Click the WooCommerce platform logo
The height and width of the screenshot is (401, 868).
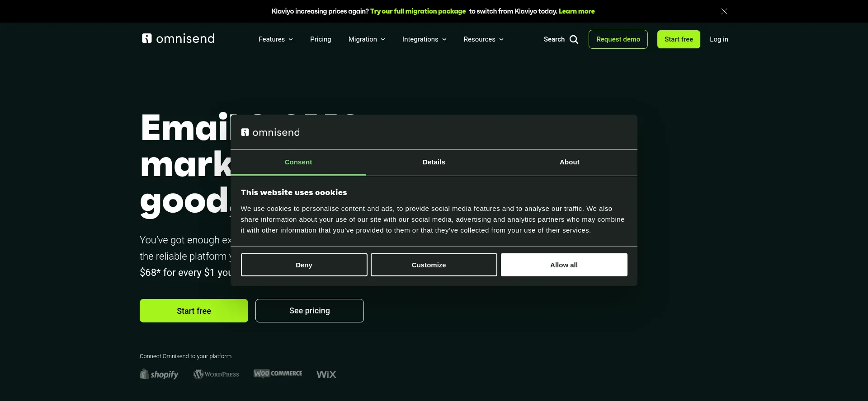278,373
